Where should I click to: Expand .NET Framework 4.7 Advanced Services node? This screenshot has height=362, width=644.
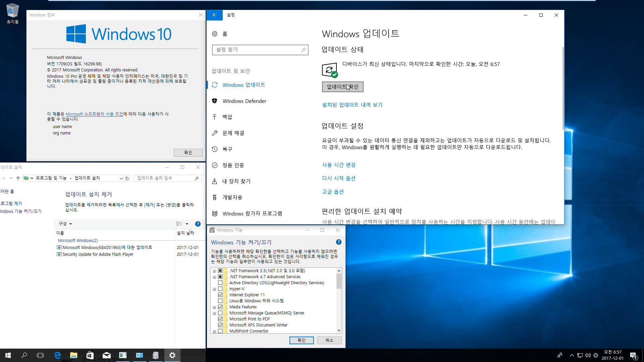pos(215,277)
